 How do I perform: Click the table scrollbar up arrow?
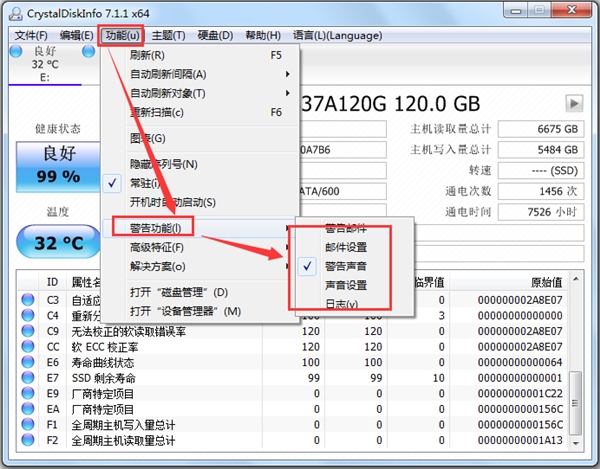(x=575, y=279)
